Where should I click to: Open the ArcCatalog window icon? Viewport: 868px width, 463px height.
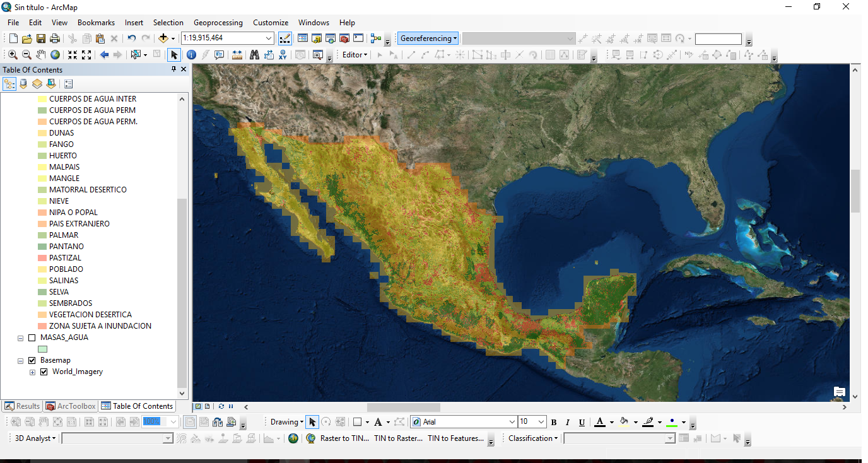pyautogui.click(x=317, y=38)
